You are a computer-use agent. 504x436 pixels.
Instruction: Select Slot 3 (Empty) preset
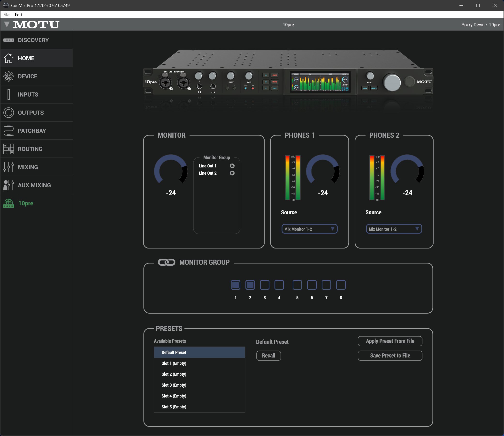click(x=199, y=385)
